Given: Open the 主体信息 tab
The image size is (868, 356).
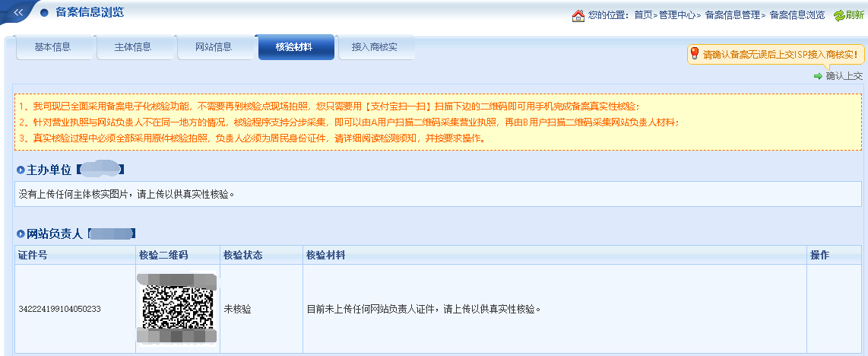Looking at the screenshot, I should point(133,47).
